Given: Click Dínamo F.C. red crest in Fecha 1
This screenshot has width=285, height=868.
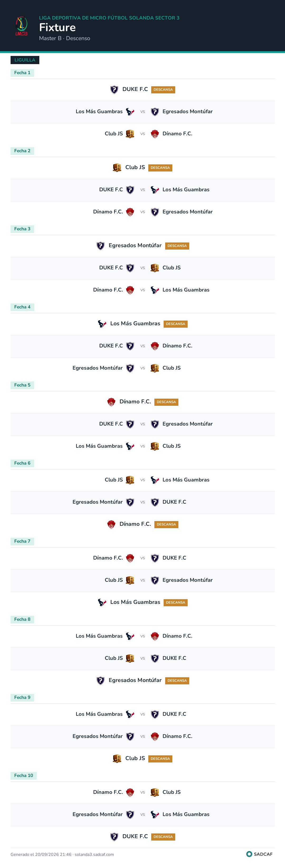Looking at the screenshot, I should [x=155, y=134].
